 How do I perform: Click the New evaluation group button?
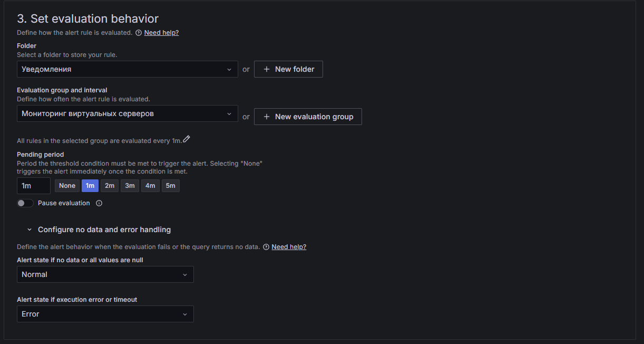click(308, 116)
